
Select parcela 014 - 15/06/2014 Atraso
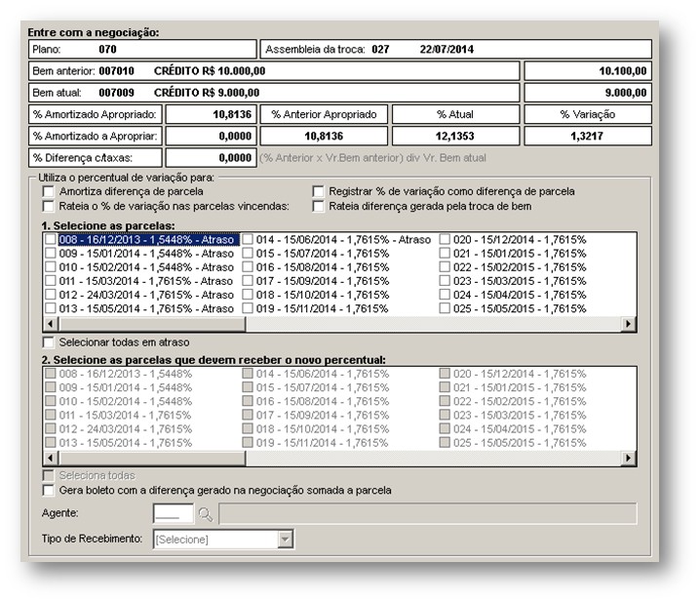[x=248, y=239]
